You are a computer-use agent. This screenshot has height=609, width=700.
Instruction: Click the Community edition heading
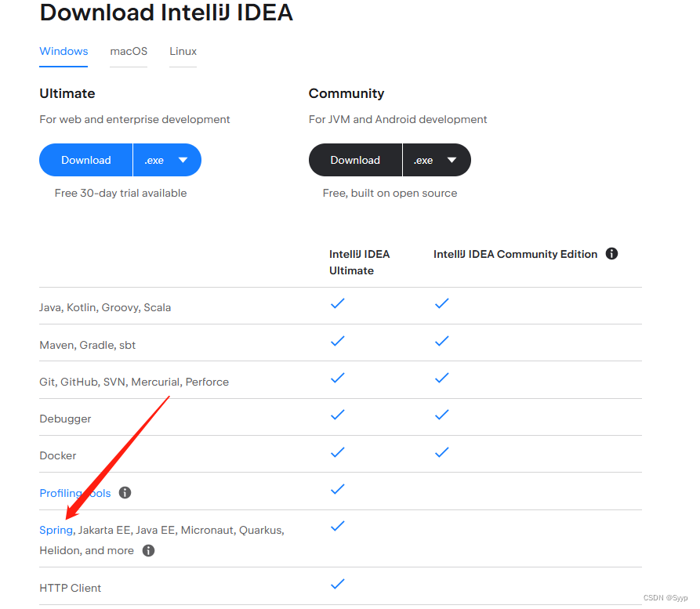coord(346,93)
